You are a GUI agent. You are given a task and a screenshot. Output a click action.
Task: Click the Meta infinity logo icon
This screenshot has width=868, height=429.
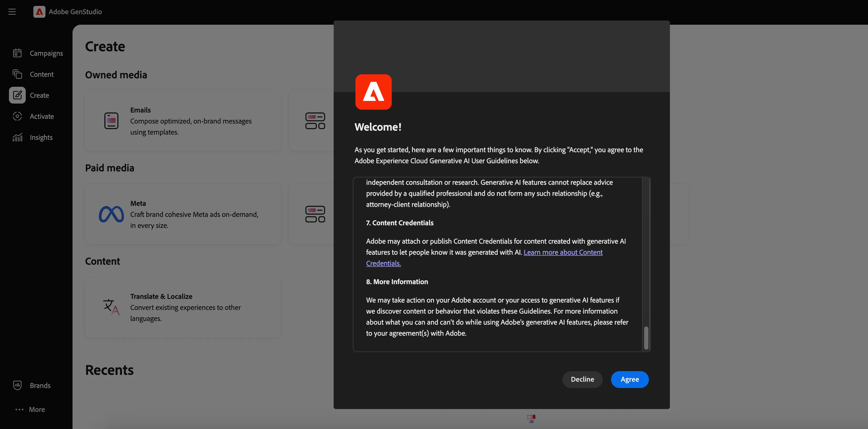click(x=111, y=214)
